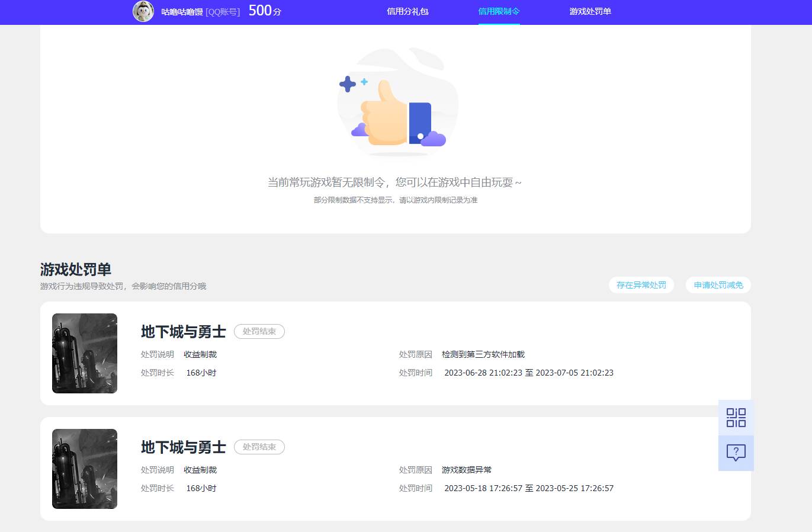This screenshot has height=532, width=812.
Task: Open 申请处罚减免 to request penalty reduction
Action: [x=718, y=285]
